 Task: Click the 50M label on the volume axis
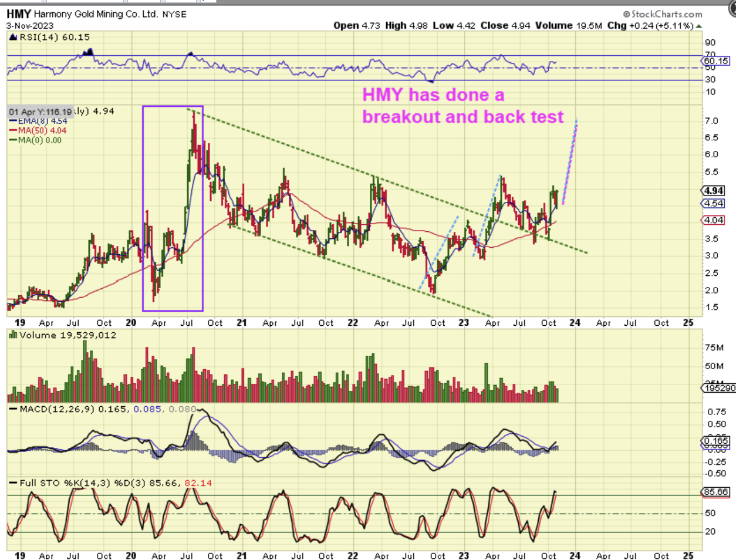pyautogui.click(x=714, y=366)
